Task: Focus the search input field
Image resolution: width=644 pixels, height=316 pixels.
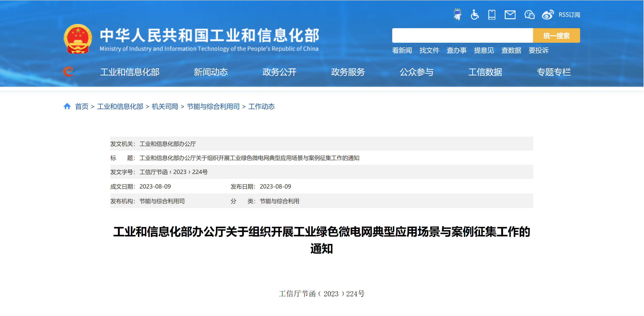Action: [462, 35]
